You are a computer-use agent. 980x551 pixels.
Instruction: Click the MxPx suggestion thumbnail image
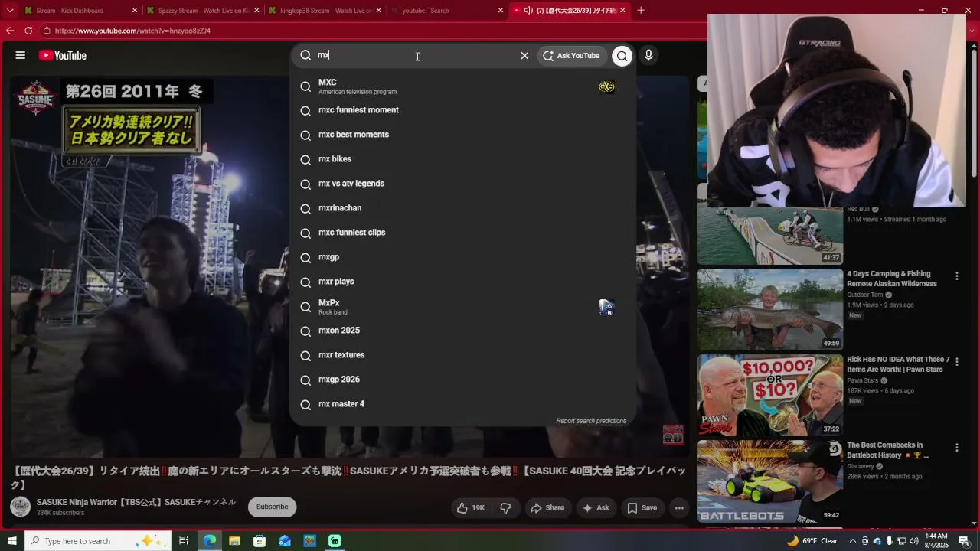606,307
